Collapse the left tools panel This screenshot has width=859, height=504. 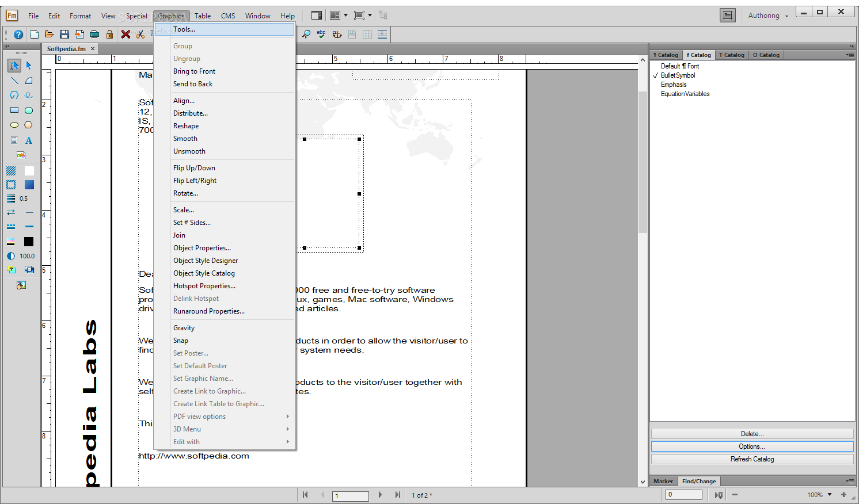pos(7,47)
